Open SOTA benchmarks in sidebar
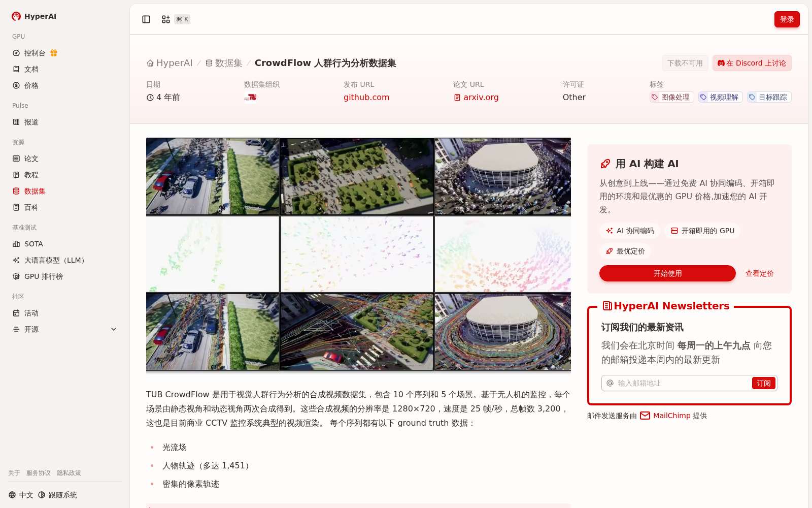The image size is (812, 508). [x=65, y=244]
